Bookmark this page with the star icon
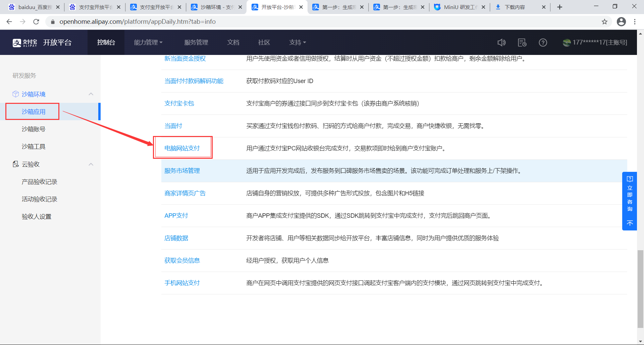The width and height of the screenshot is (644, 345). pyautogui.click(x=604, y=22)
